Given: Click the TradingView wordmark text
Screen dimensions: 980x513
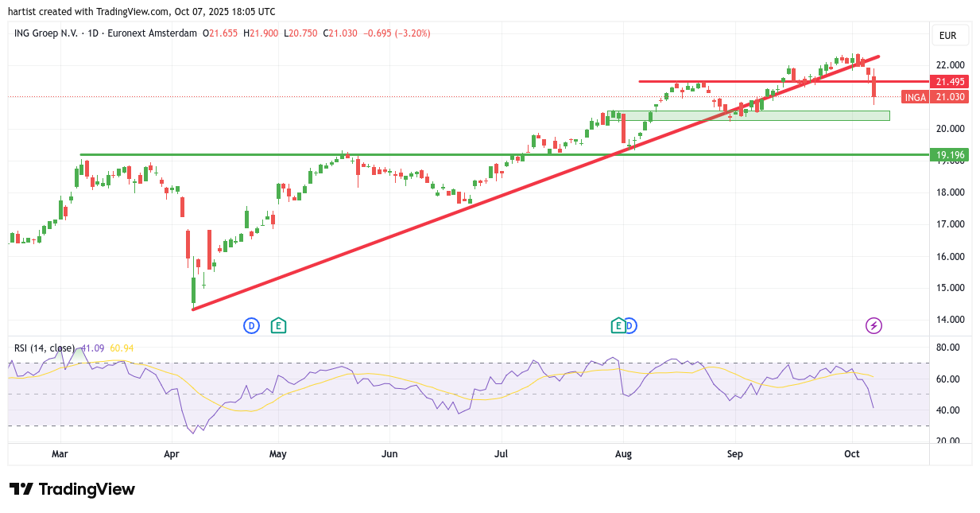Looking at the screenshot, I should [87, 489].
